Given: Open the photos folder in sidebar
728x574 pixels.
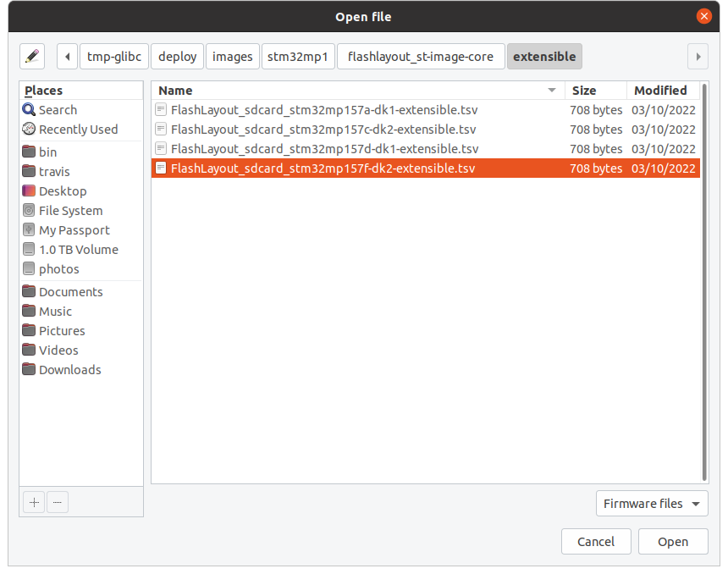Looking at the screenshot, I should 57,268.
